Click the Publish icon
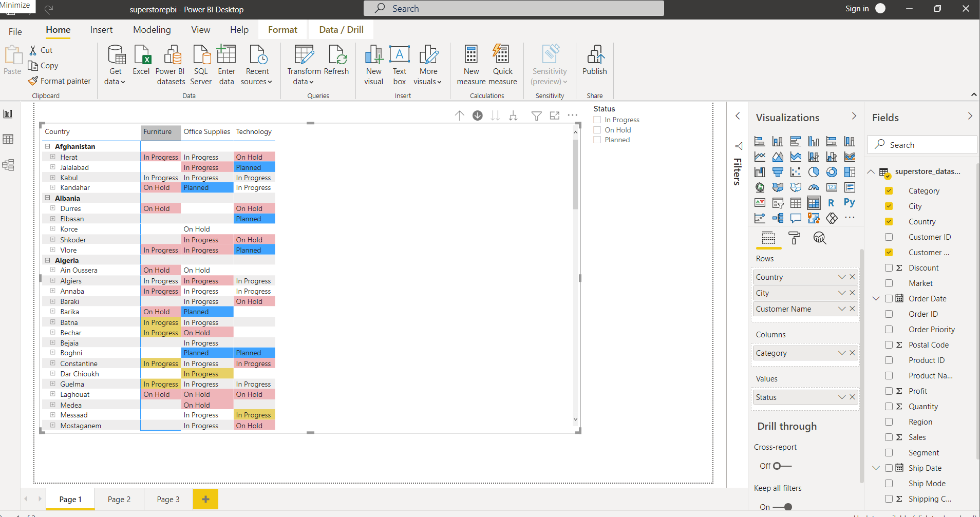The width and height of the screenshot is (980, 517). 594,60
